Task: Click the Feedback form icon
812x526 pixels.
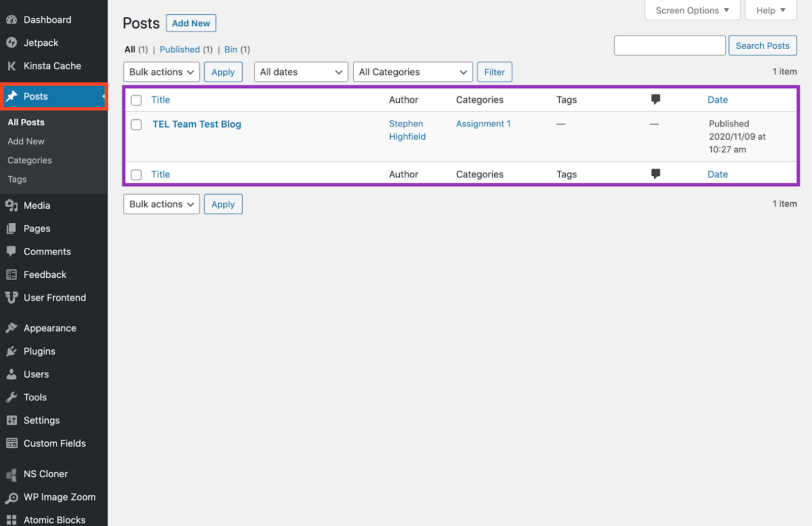Action: click(12, 275)
